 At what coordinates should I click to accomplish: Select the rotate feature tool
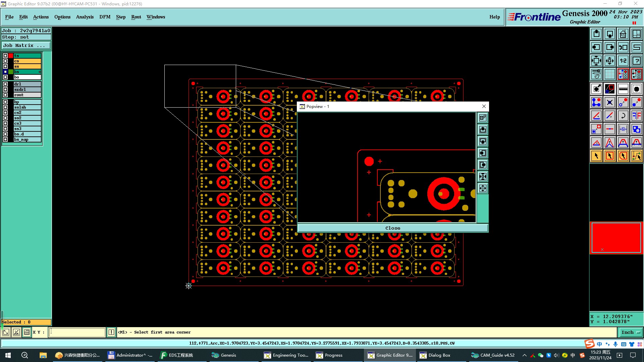coord(623,116)
